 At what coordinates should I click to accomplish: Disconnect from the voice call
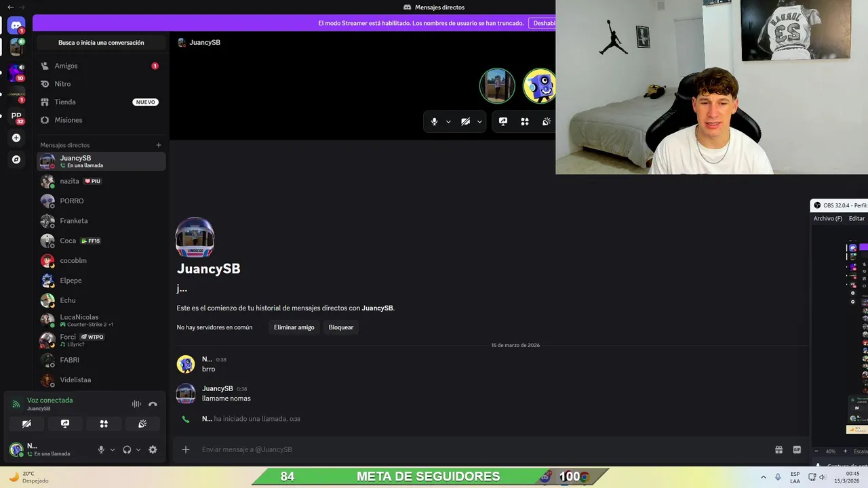[x=153, y=404]
